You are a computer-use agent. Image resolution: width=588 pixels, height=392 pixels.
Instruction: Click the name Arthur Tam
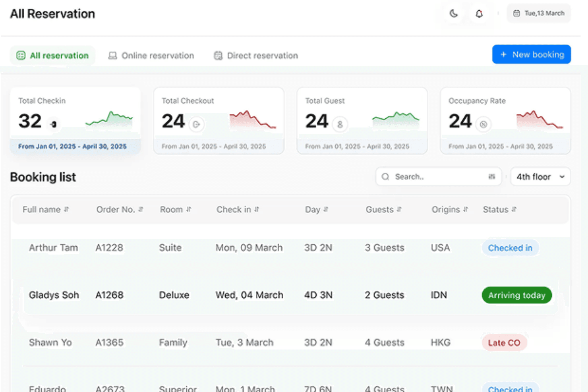(x=53, y=248)
